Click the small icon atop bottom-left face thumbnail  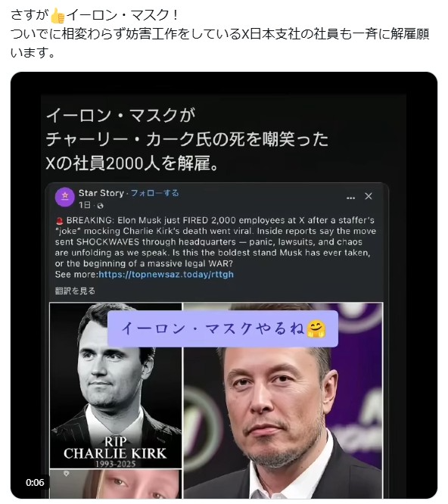click(x=66, y=474)
